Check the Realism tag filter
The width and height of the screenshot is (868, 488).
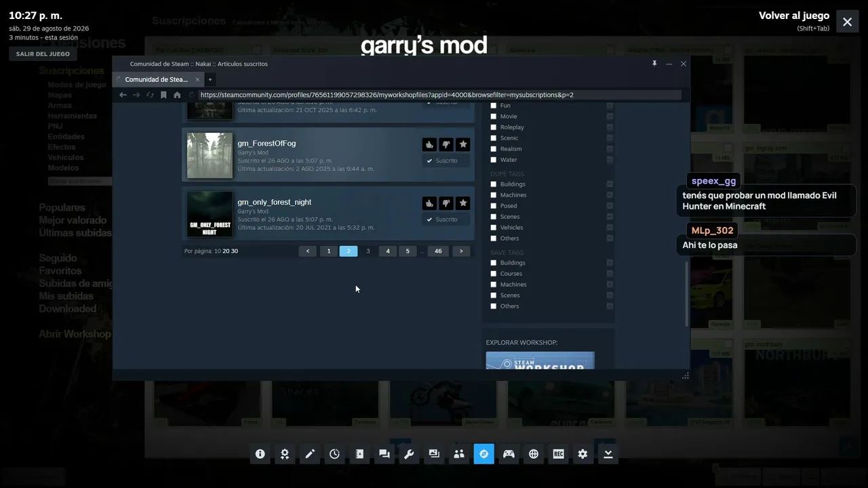coord(494,149)
